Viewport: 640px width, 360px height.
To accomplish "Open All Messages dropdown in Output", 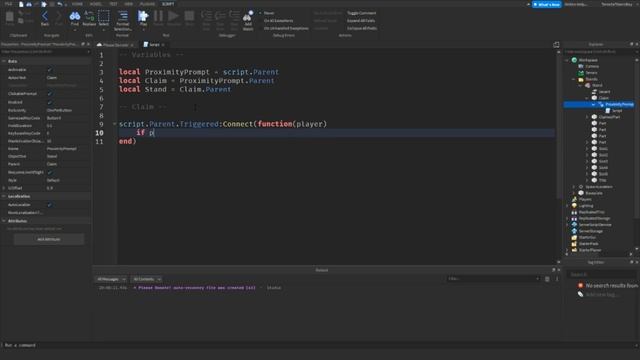I will point(111,279).
